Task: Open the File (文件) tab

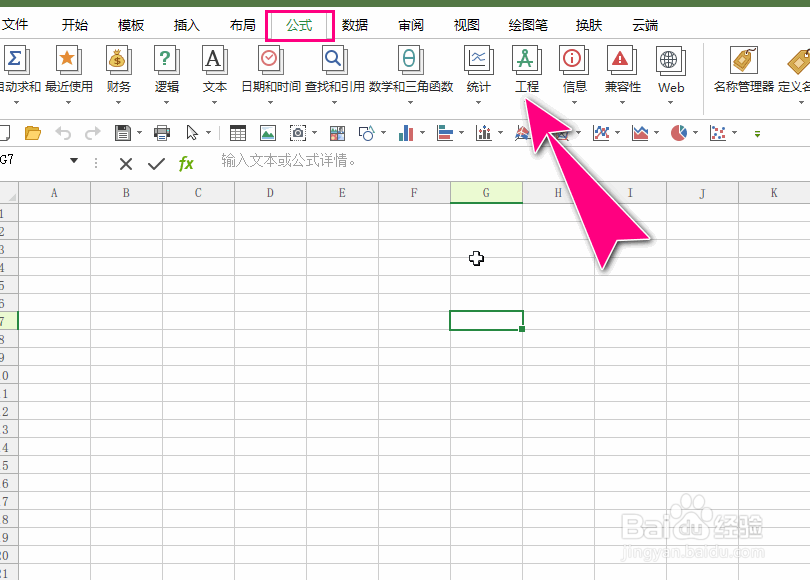Action: click(x=14, y=25)
